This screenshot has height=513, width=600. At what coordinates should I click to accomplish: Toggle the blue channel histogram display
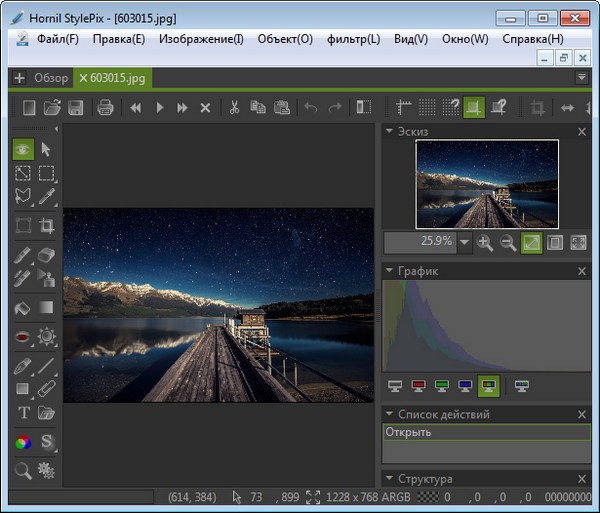(464, 386)
